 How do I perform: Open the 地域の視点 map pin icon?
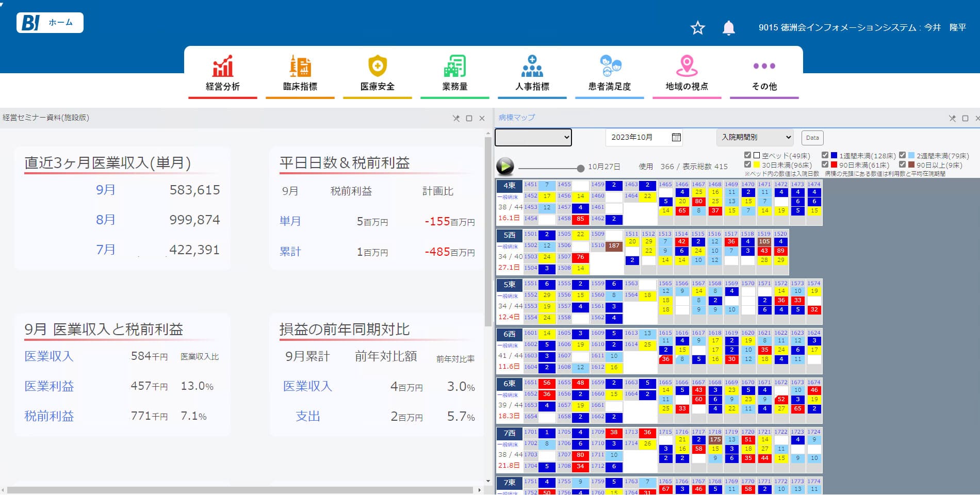[x=687, y=67]
